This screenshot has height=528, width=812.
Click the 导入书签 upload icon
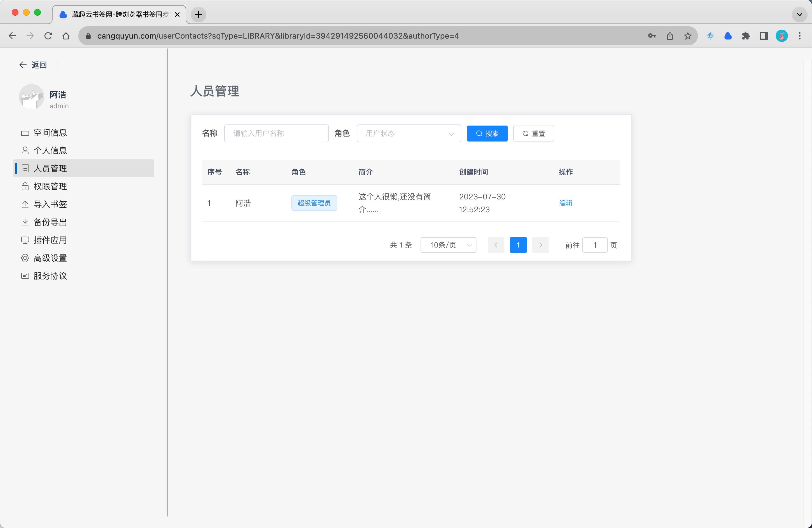click(x=25, y=204)
